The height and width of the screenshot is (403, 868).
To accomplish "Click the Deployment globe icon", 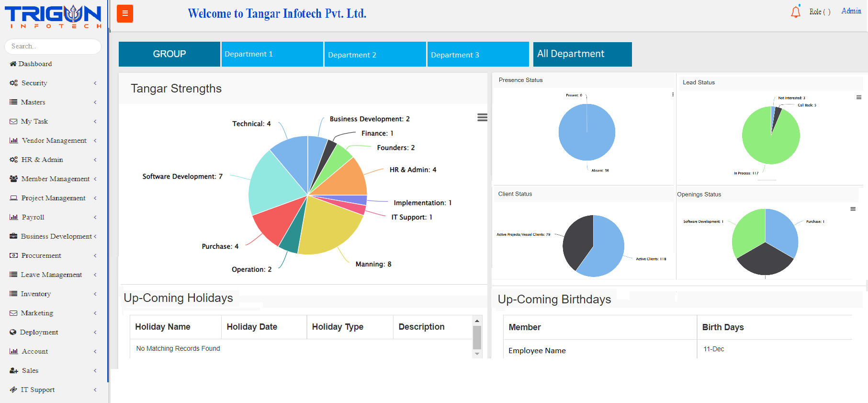I will (x=13, y=332).
